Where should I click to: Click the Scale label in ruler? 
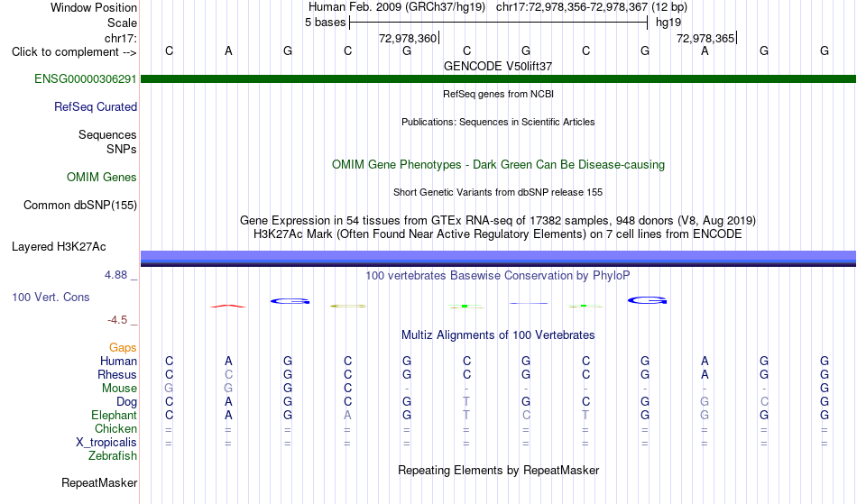click(123, 23)
